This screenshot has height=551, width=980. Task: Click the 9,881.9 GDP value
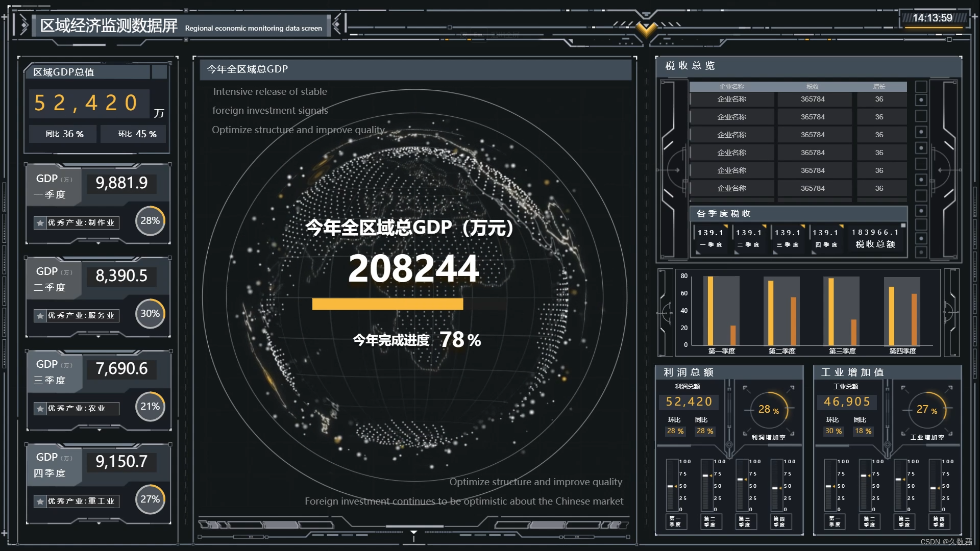click(x=121, y=183)
